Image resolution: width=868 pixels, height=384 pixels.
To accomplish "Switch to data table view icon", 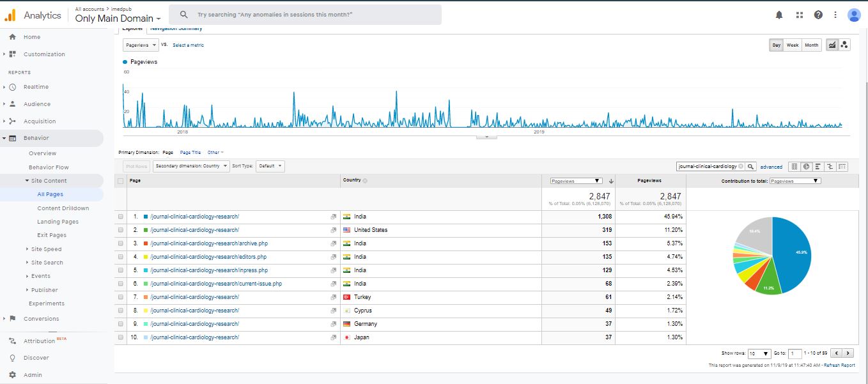I will tap(794, 166).
